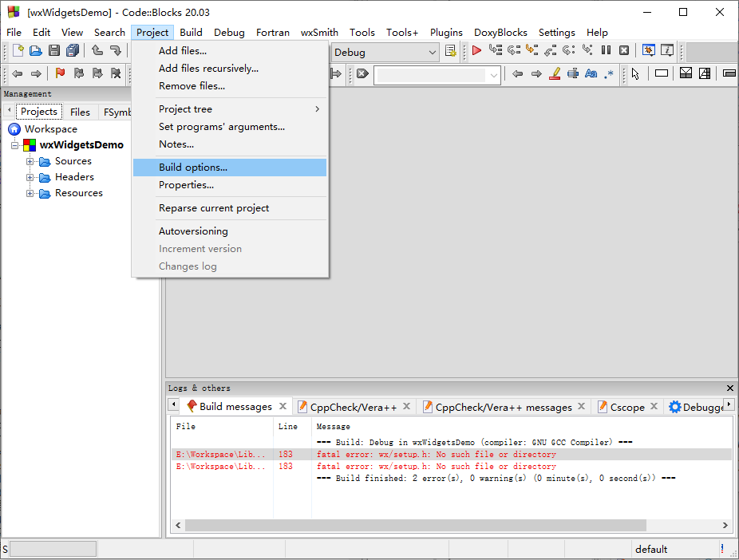
Task: Expand the Headers folder node
Action: point(30,178)
